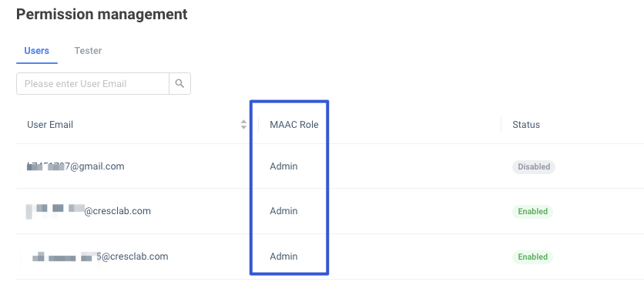The height and width of the screenshot is (292, 644).
Task: Click the Permission management heading
Action: pos(102,15)
